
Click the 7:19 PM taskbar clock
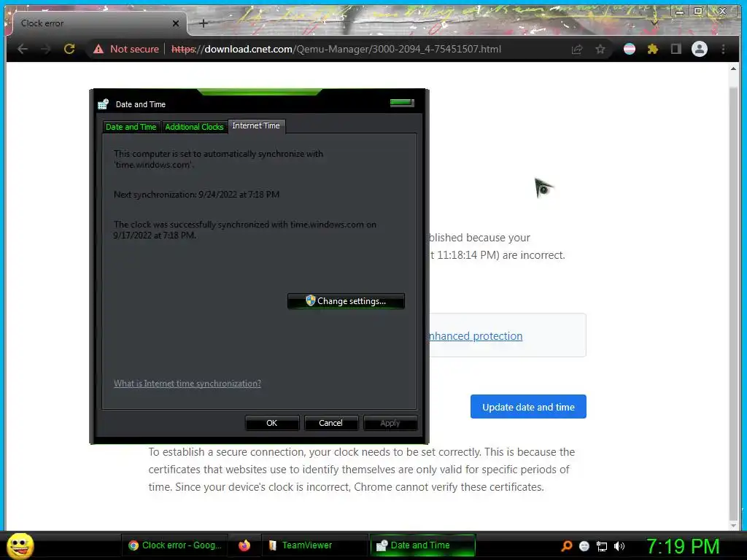point(682,546)
